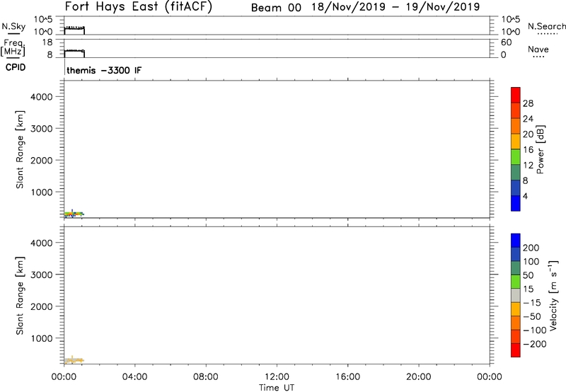
Task: Click the 18 tick label on frequency axis
Action: tap(47, 42)
